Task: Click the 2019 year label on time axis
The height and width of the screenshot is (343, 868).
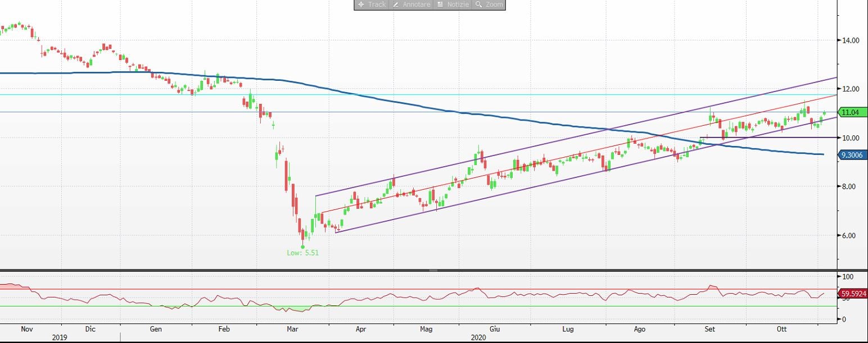Action: point(60,338)
